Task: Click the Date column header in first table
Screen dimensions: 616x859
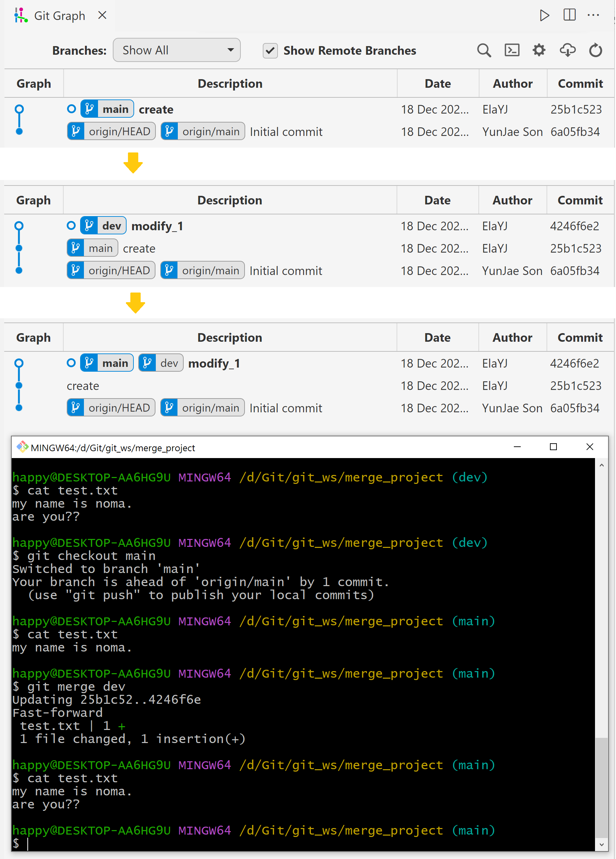Action: click(x=438, y=83)
